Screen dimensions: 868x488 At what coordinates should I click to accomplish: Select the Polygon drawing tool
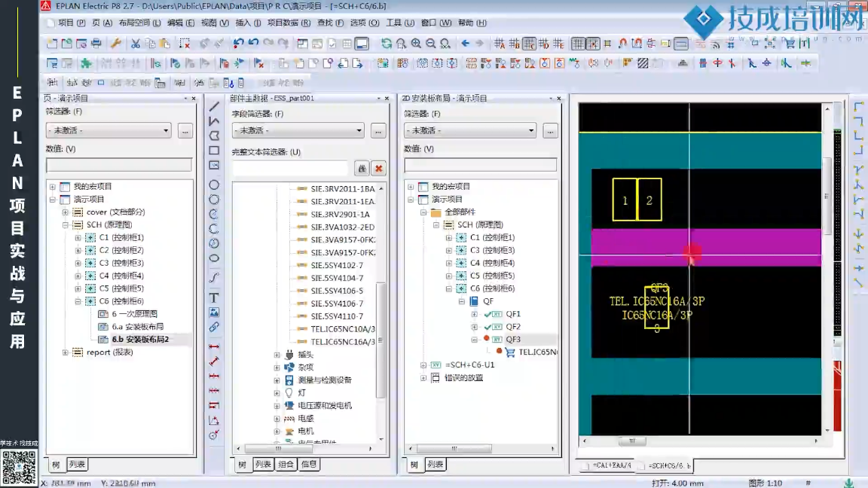click(x=214, y=136)
